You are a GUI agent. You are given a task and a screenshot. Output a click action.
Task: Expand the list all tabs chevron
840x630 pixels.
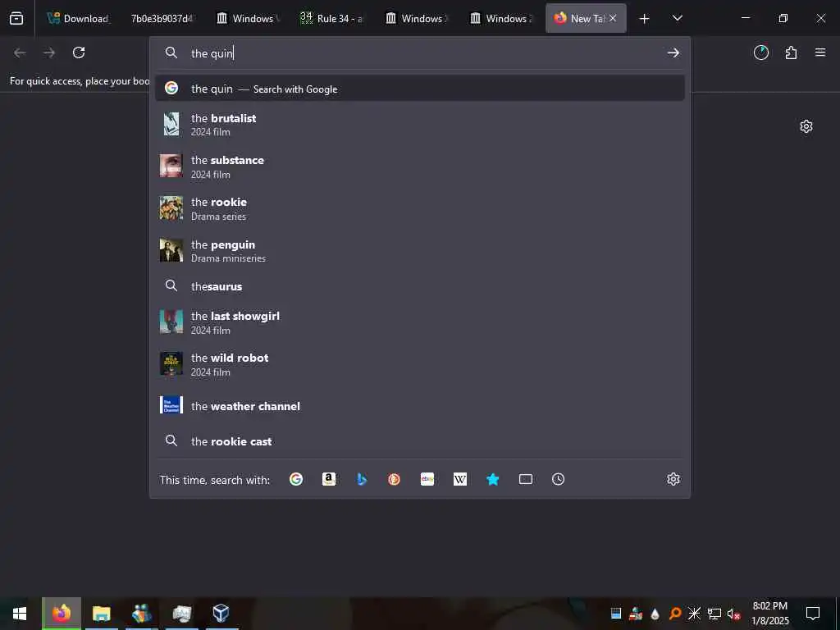677,18
